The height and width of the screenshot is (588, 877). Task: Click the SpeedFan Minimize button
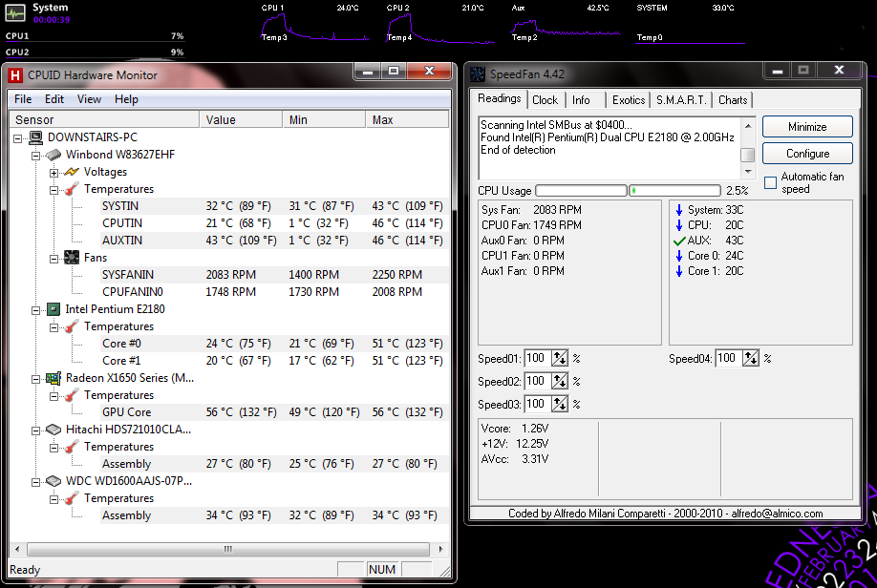pyautogui.click(x=807, y=127)
